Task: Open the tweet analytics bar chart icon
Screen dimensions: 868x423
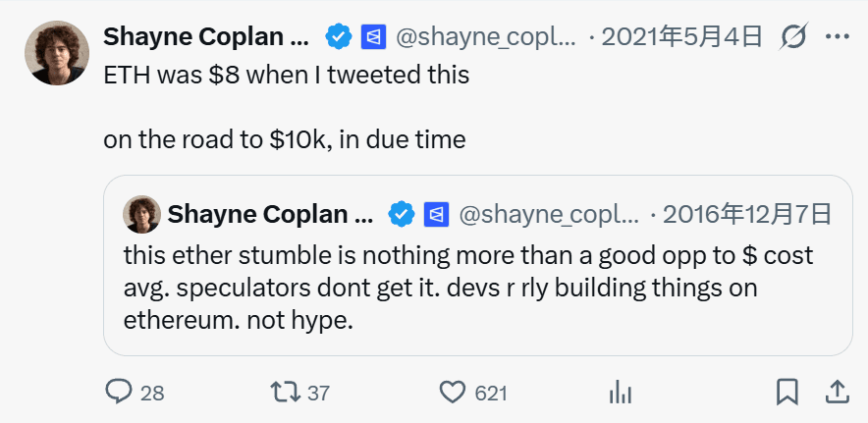Action: point(620,393)
